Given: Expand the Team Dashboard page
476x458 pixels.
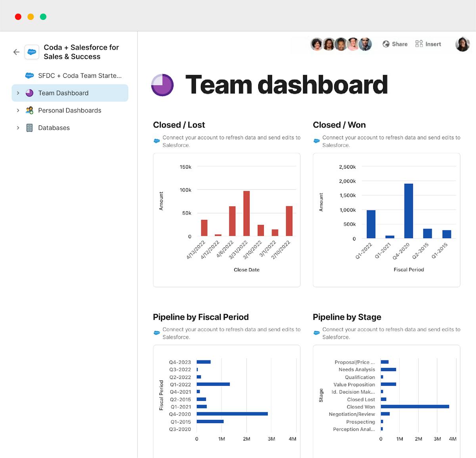Looking at the screenshot, I should point(18,93).
